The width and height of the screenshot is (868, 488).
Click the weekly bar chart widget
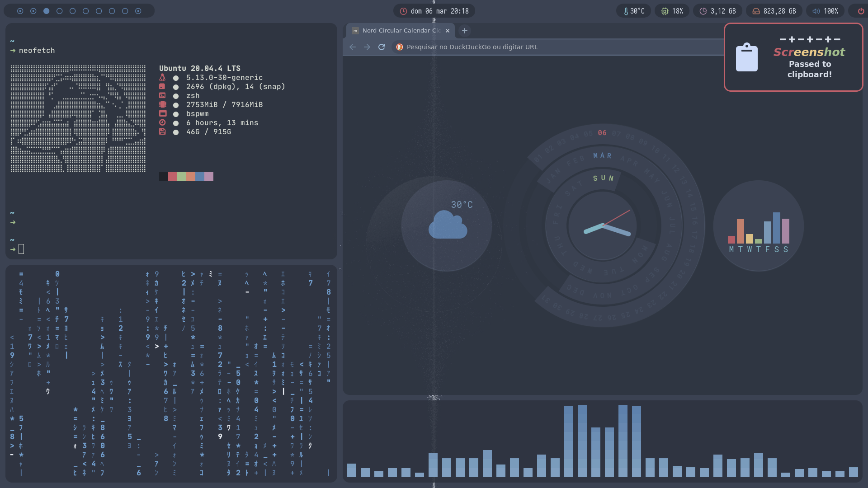pos(758,230)
